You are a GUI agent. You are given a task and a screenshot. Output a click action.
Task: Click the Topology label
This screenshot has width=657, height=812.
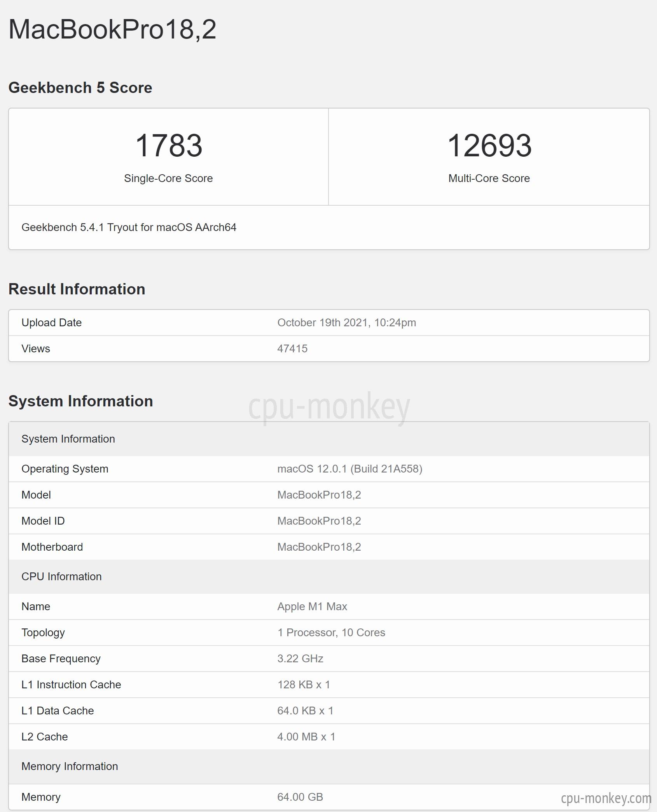pyautogui.click(x=43, y=632)
